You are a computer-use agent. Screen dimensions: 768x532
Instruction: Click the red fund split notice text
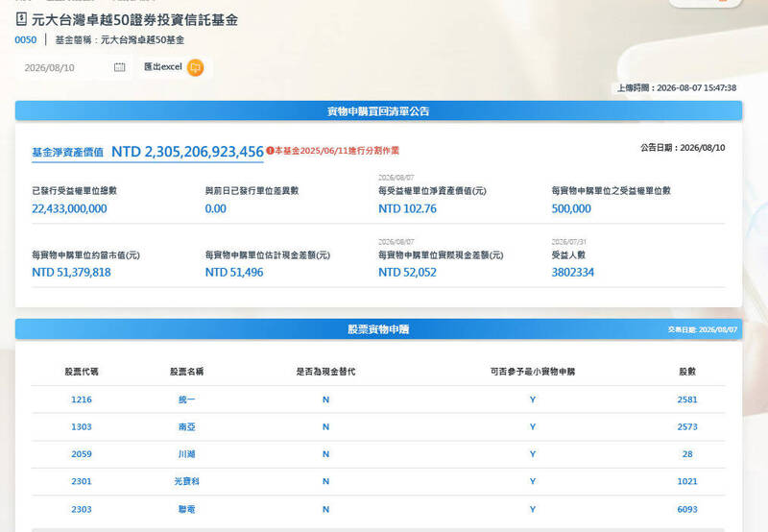pos(337,151)
